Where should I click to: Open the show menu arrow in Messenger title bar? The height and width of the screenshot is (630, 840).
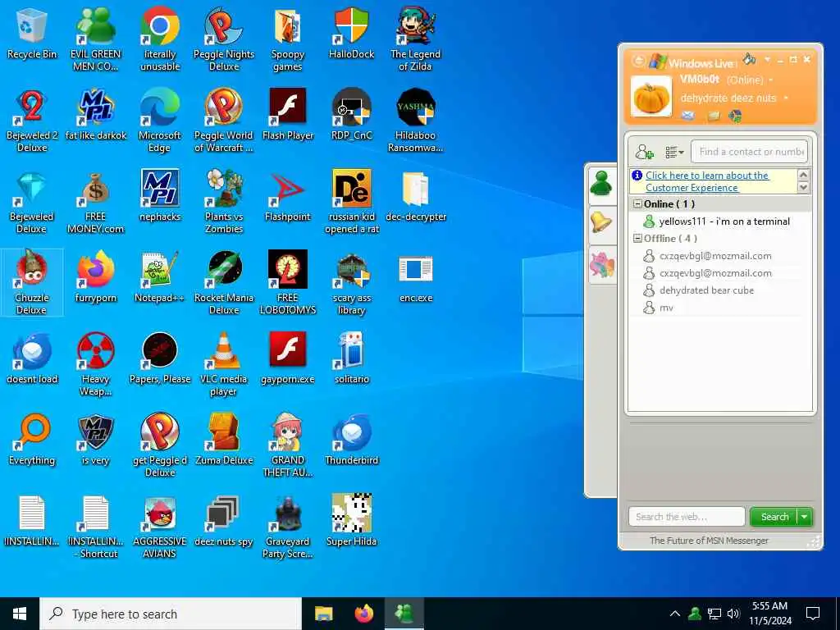(767, 59)
